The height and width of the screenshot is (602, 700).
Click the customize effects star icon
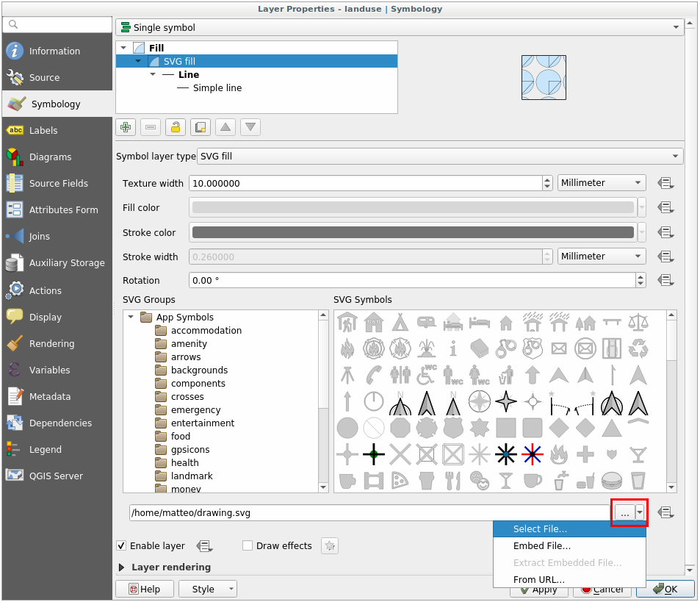pyautogui.click(x=330, y=545)
